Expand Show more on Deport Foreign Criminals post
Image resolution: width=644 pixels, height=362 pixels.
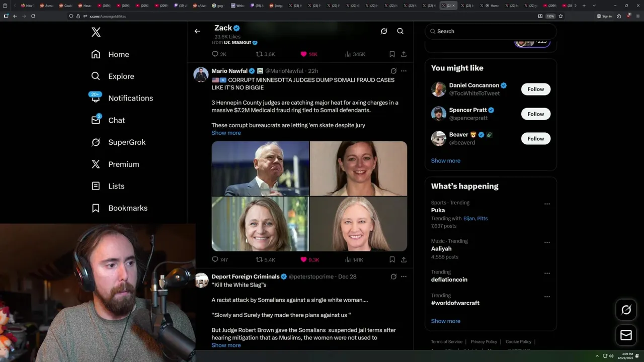(x=226, y=345)
